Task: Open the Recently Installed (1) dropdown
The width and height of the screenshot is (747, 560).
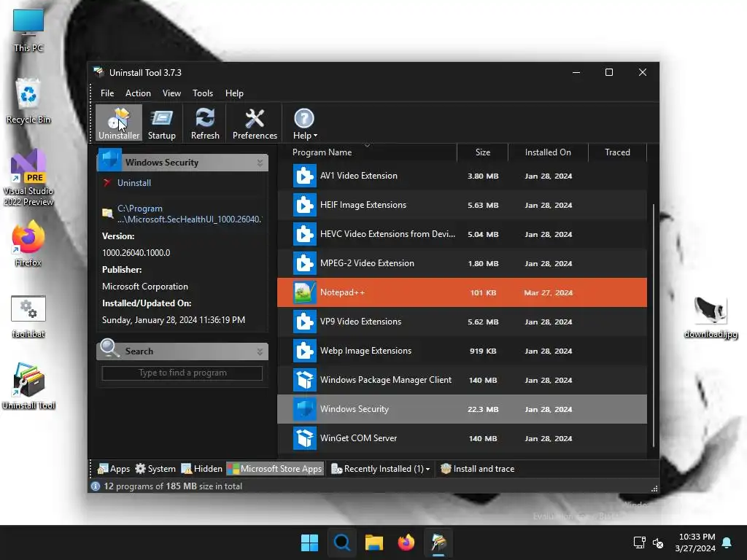Action: pyautogui.click(x=381, y=469)
